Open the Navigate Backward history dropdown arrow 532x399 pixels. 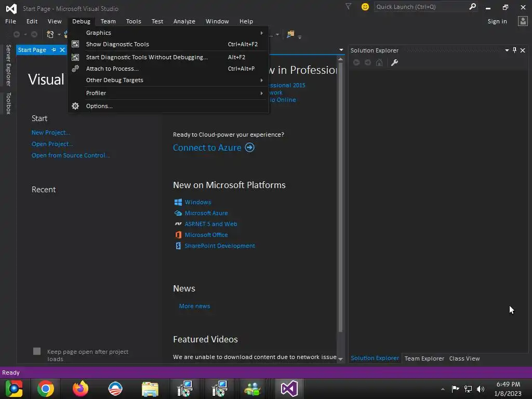click(25, 35)
